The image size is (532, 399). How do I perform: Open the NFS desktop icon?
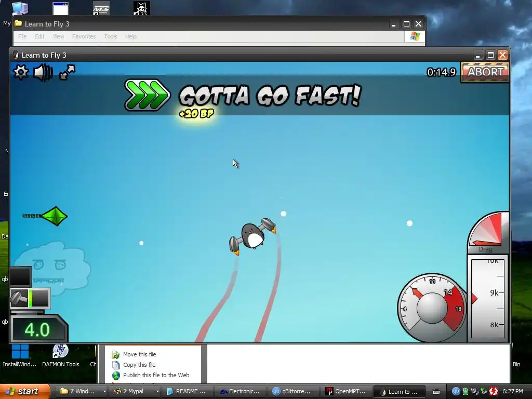pos(101,9)
